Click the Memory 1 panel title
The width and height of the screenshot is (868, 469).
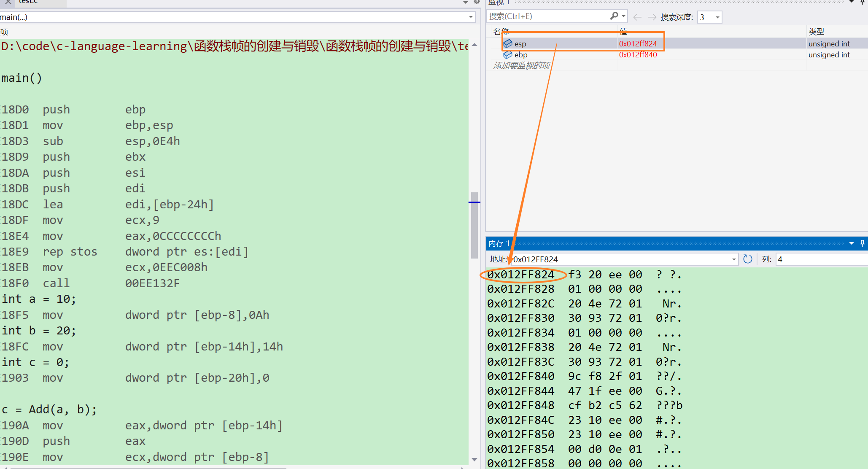499,243
